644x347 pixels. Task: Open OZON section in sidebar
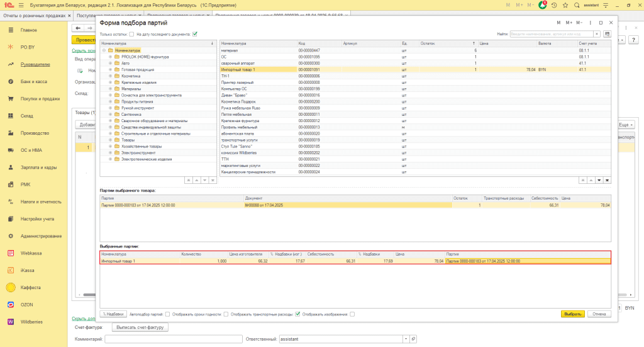pyautogui.click(x=26, y=305)
